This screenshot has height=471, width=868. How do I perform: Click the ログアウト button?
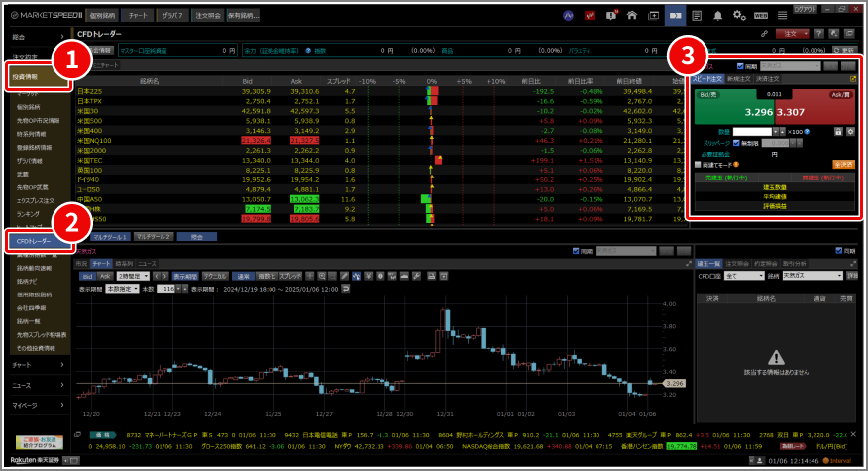tap(805, 10)
